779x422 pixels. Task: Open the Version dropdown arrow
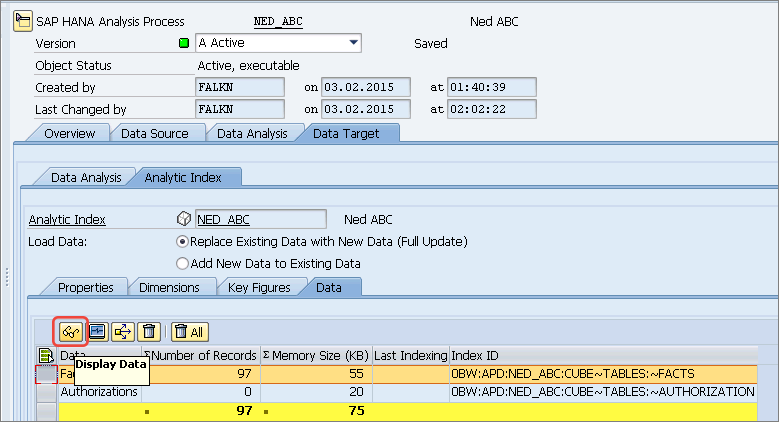click(x=353, y=43)
